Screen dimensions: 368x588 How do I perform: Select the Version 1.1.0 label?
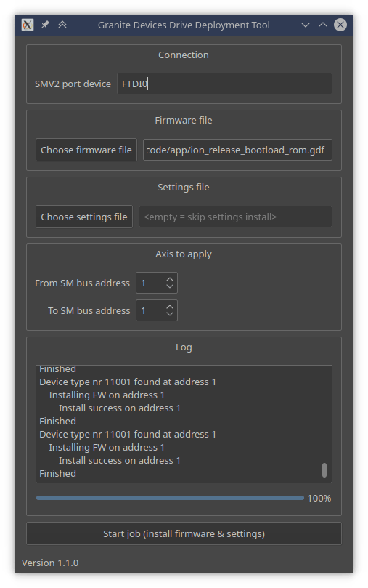coord(50,563)
